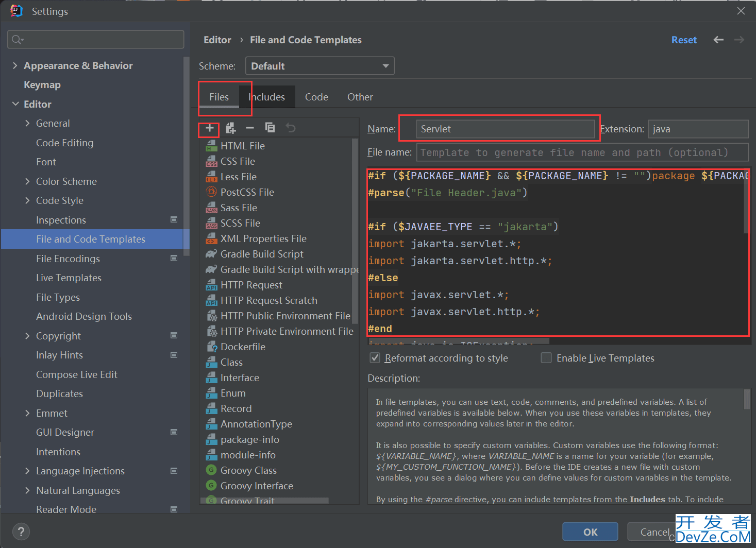Screen dimensions: 756x548
Task: Click the back arrow navigation icon
Action: click(x=718, y=40)
